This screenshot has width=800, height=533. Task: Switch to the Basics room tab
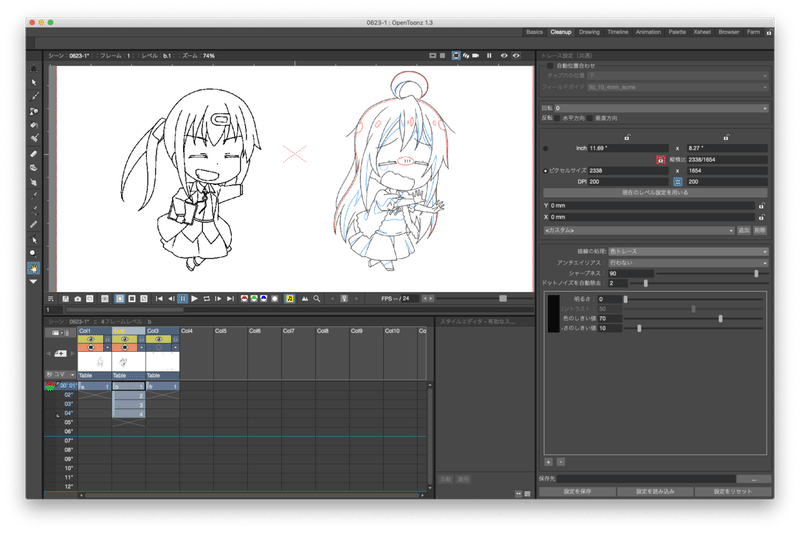point(534,32)
